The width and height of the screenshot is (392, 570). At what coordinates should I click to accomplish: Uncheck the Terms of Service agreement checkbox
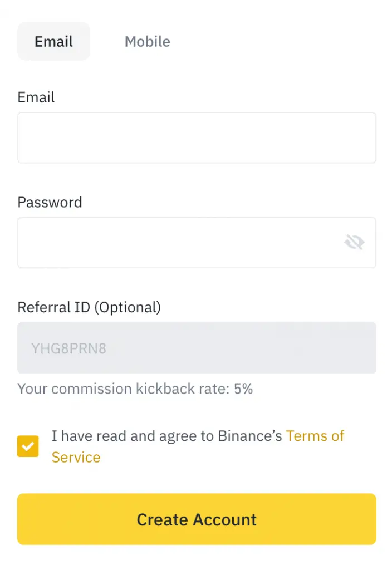tap(28, 446)
